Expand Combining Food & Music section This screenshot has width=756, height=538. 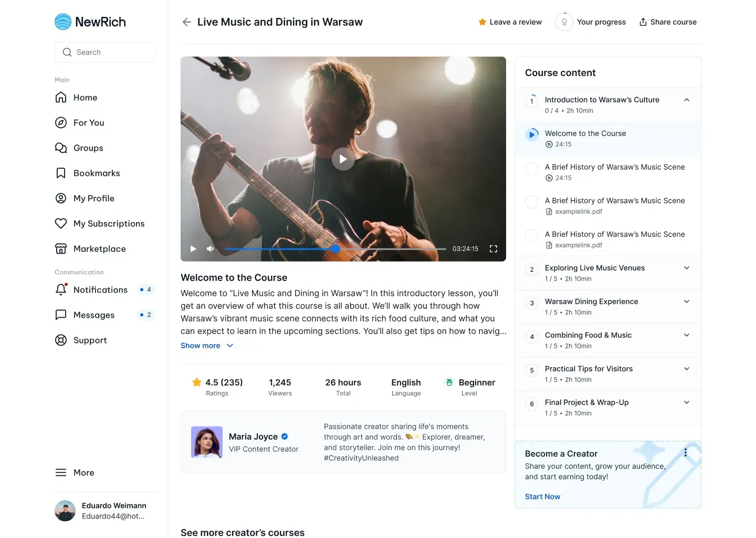686,335
